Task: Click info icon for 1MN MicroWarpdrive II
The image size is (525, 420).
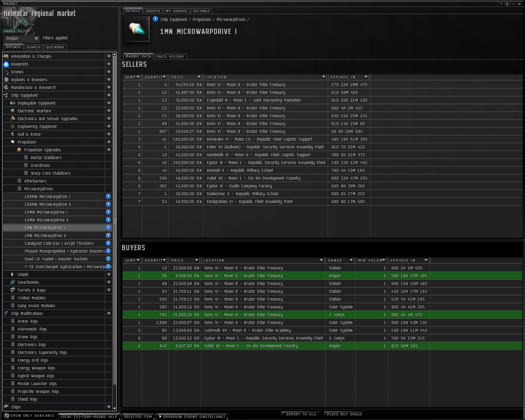Action: click(108, 235)
